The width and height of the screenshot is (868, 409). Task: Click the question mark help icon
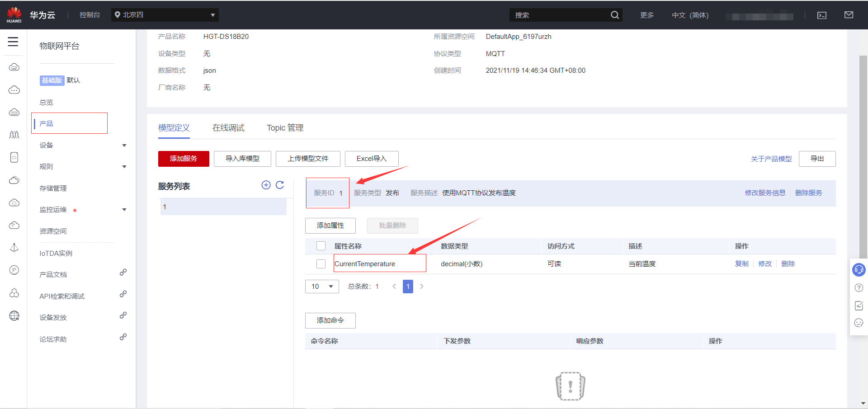(x=859, y=288)
